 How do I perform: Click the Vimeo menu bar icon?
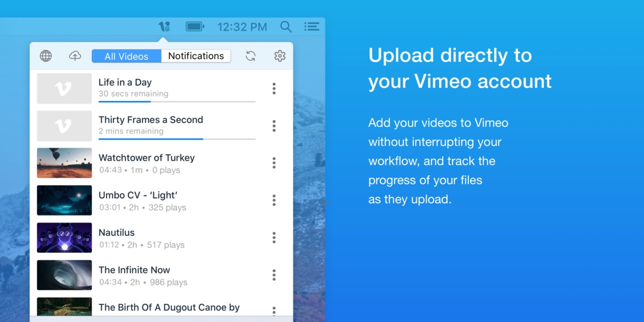(164, 26)
